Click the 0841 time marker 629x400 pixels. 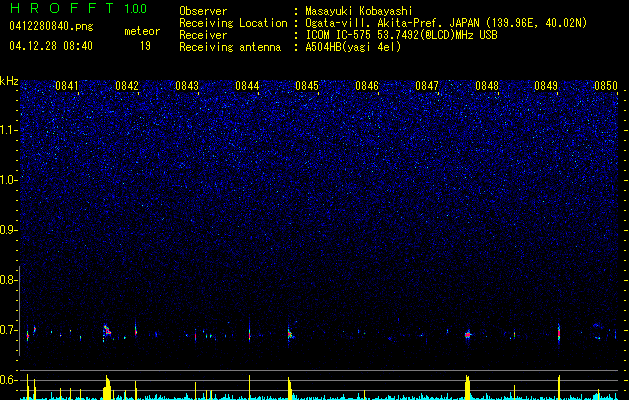67,86
